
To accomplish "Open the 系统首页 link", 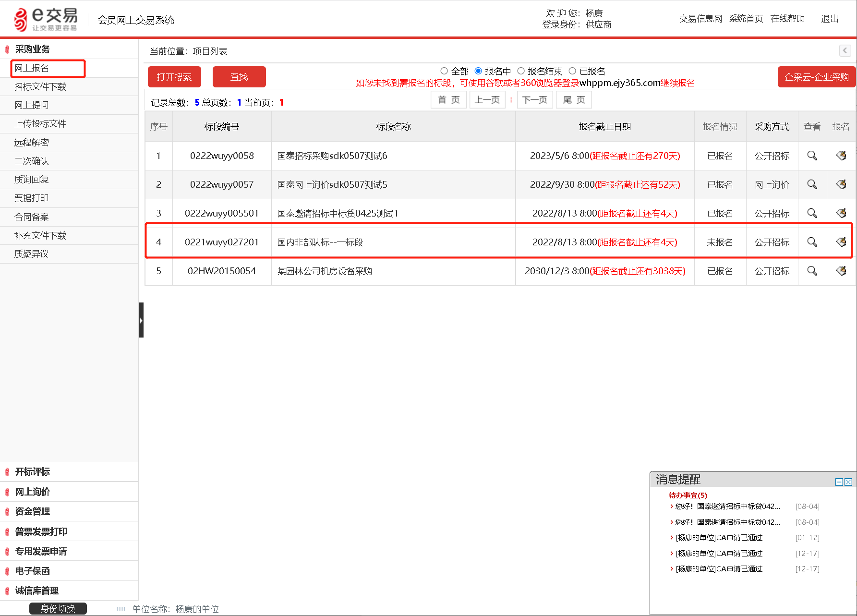I will [x=746, y=19].
